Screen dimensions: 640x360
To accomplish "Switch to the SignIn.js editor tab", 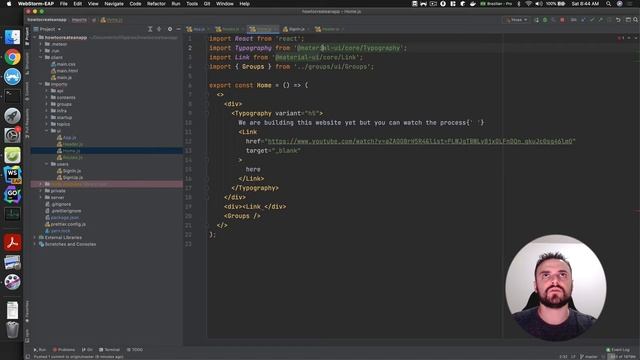I will pyautogui.click(x=296, y=29).
